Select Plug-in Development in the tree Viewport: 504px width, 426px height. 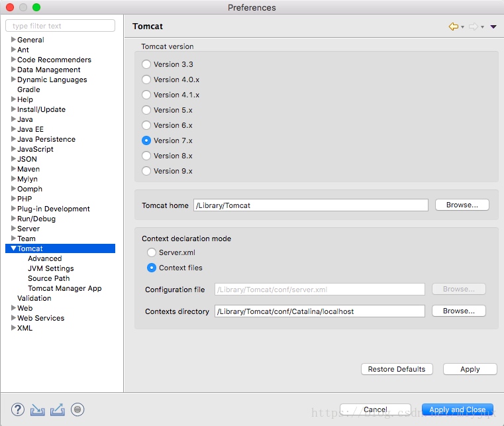[54, 209]
